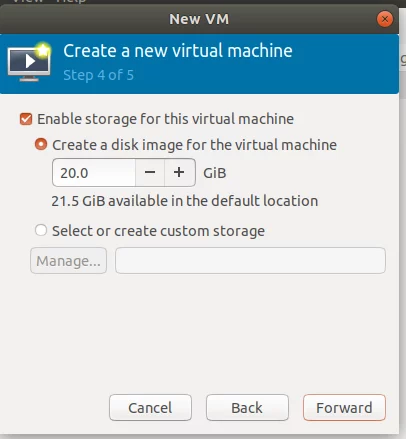Choose Select or create custom storage option

pos(41,230)
